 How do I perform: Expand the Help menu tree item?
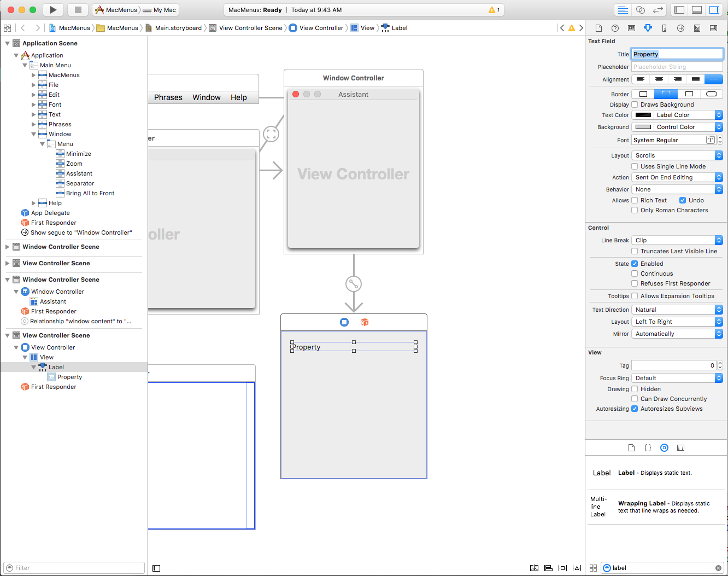[34, 203]
